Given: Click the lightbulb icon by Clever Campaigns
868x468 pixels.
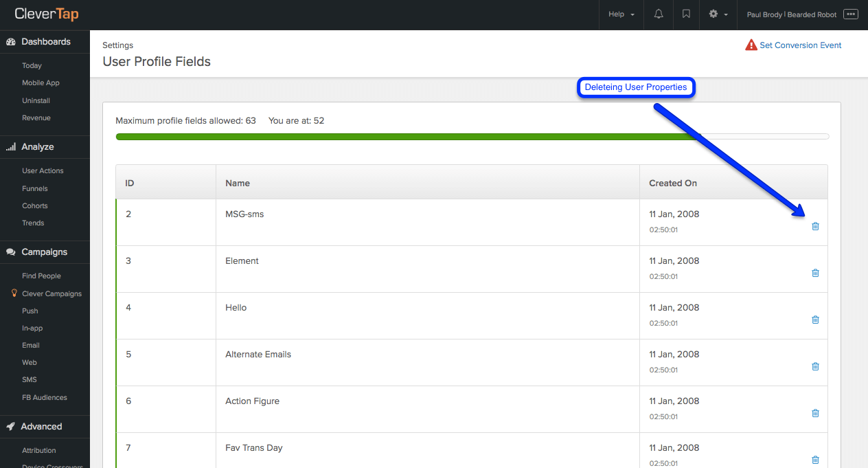Looking at the screenshot, I should point(14,293).
